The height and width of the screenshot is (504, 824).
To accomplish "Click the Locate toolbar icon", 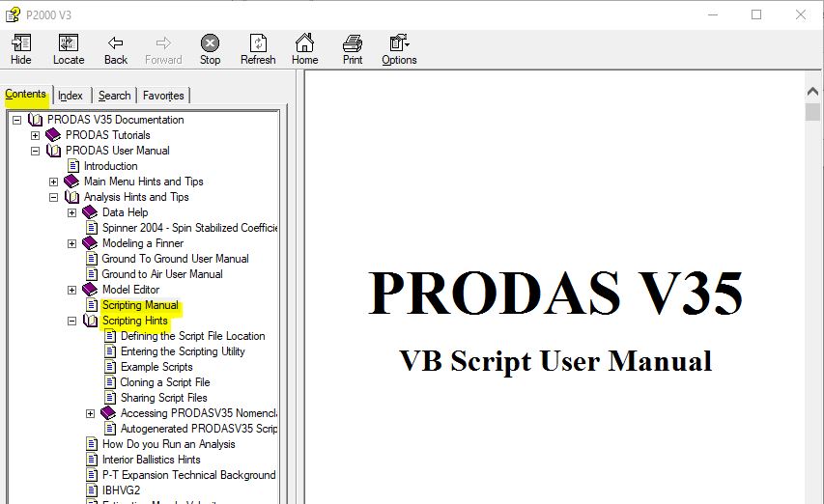I will (69, 49).
